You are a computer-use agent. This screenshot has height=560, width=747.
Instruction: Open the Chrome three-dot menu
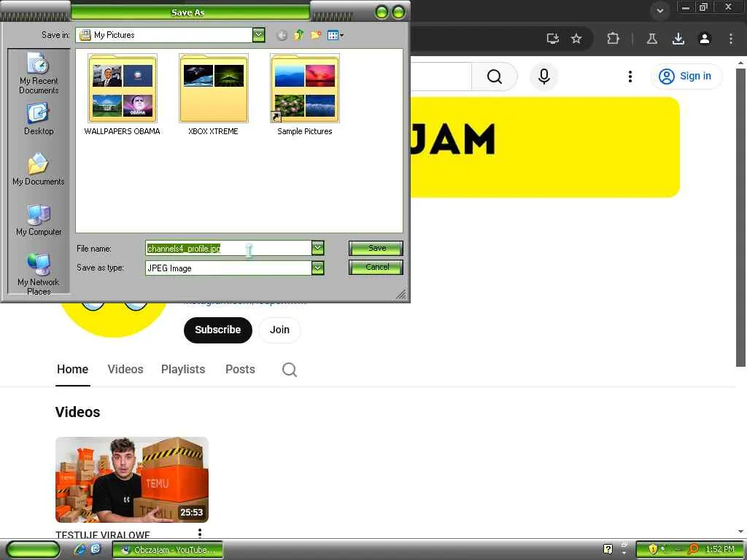(731, 39)
